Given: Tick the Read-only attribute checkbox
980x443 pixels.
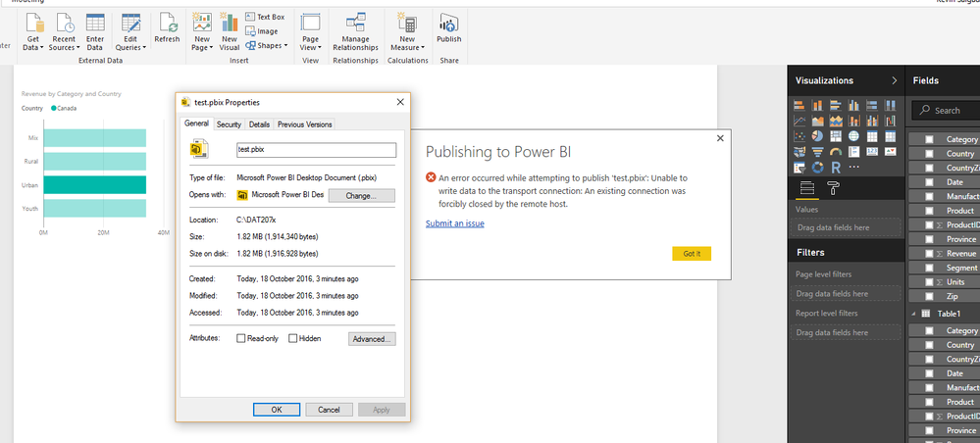Looking at the screenshot, I should 241,339.
